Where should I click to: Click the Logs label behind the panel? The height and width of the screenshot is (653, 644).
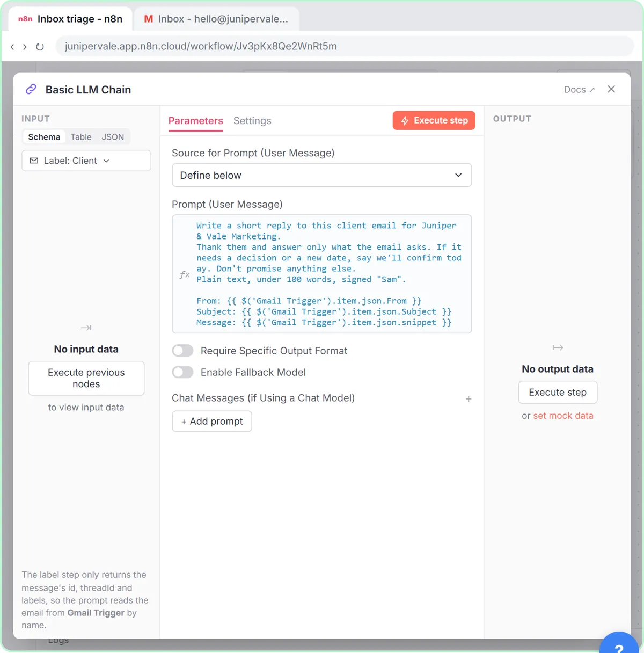[58, 640]
